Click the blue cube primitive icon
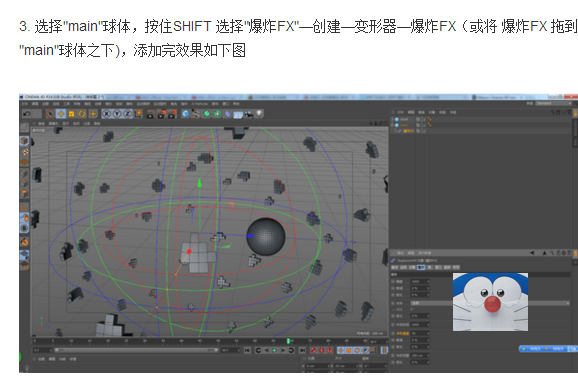 [x=185, y=114]
